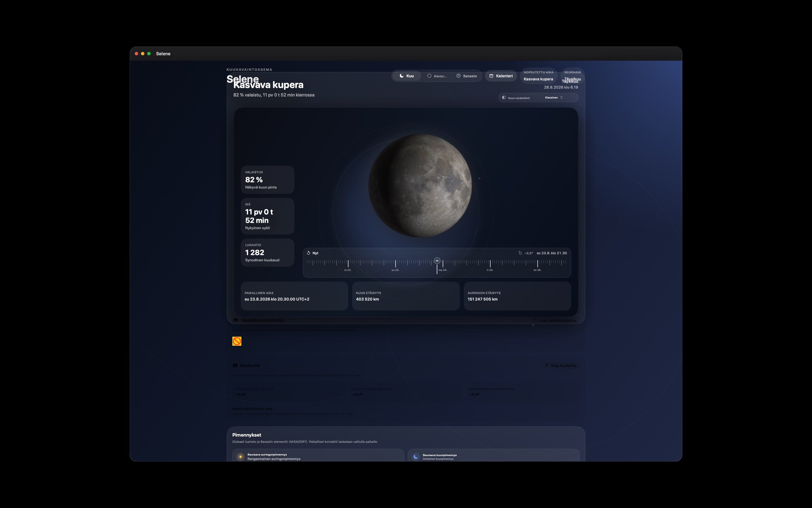
Task: Click the Kasvava kupera headline
Action: point(268,85)
